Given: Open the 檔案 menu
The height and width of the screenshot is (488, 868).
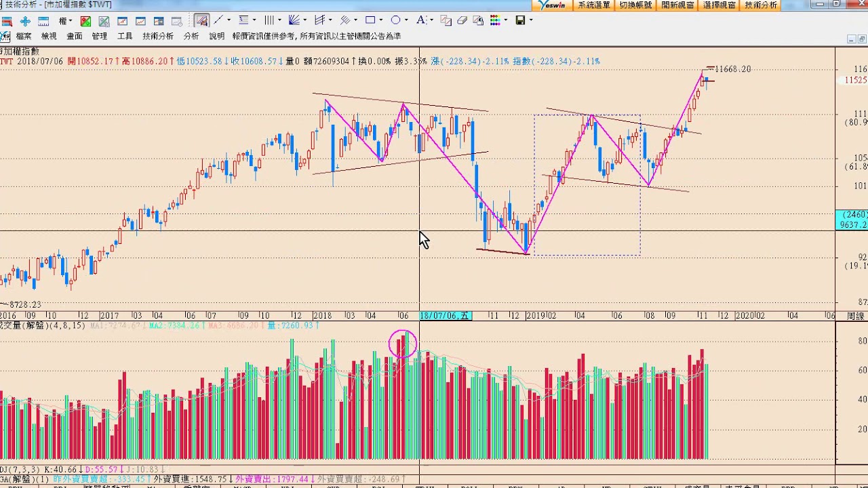Looking at the screenshot, I should [24, 36].
